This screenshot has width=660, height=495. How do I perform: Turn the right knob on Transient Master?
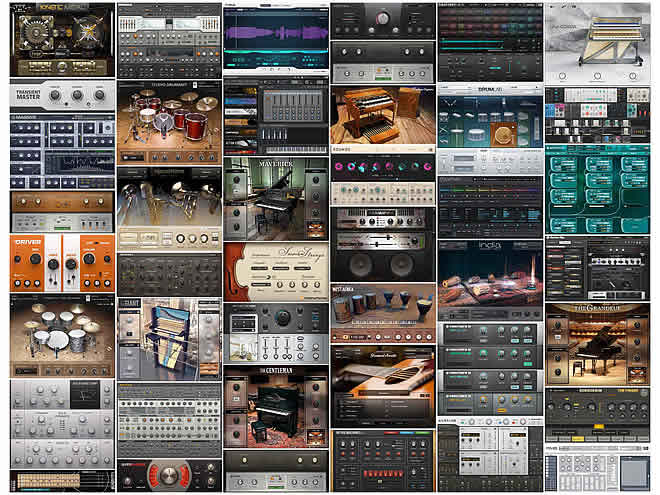tap(99, 95)
